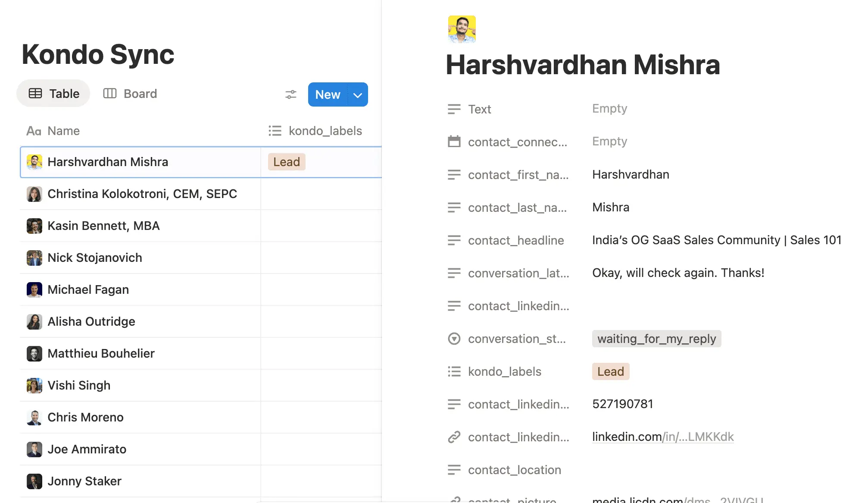
Task: Click the Harshvardhan Mishra page title
Action: coord(583,65)
